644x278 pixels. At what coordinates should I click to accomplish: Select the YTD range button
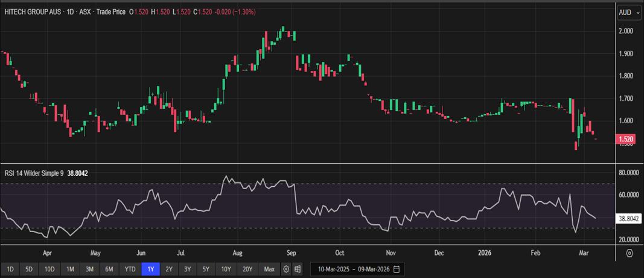[130, 268]
